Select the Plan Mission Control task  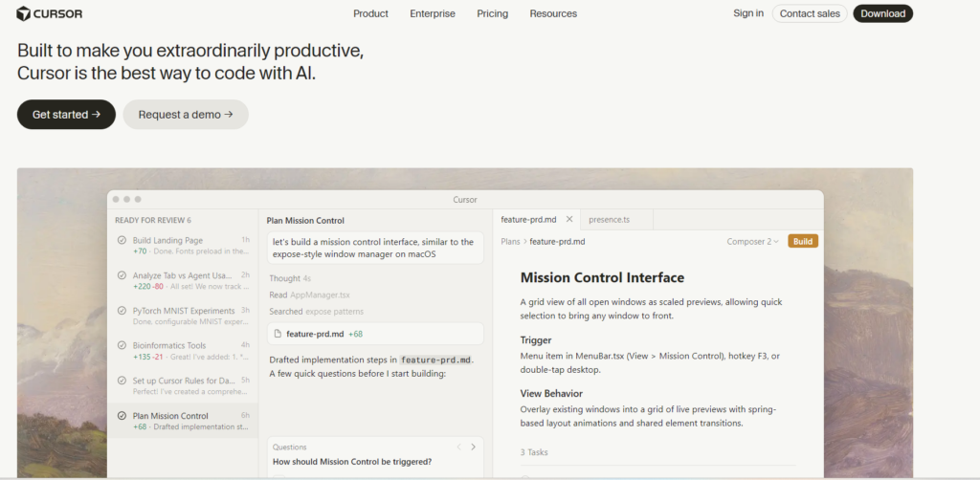pyautogui.click(x=183, y=421)
